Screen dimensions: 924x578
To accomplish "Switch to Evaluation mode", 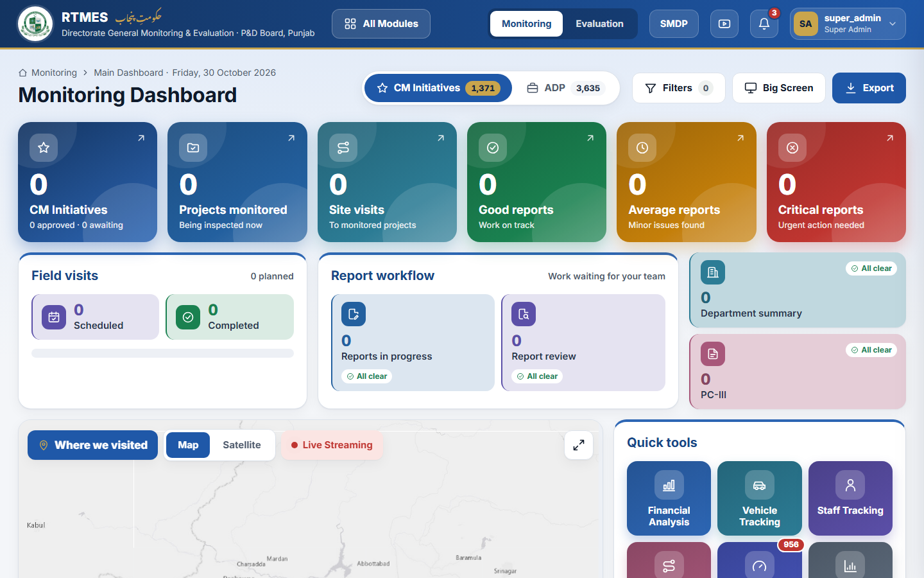I will pyautogui.click(x=599, y=24).
